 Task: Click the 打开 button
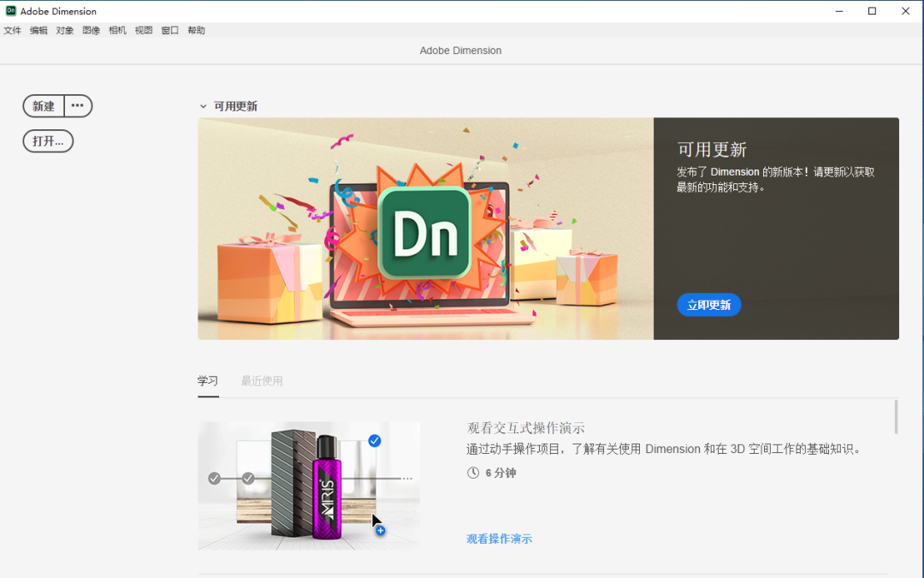[x=47, y=140]
